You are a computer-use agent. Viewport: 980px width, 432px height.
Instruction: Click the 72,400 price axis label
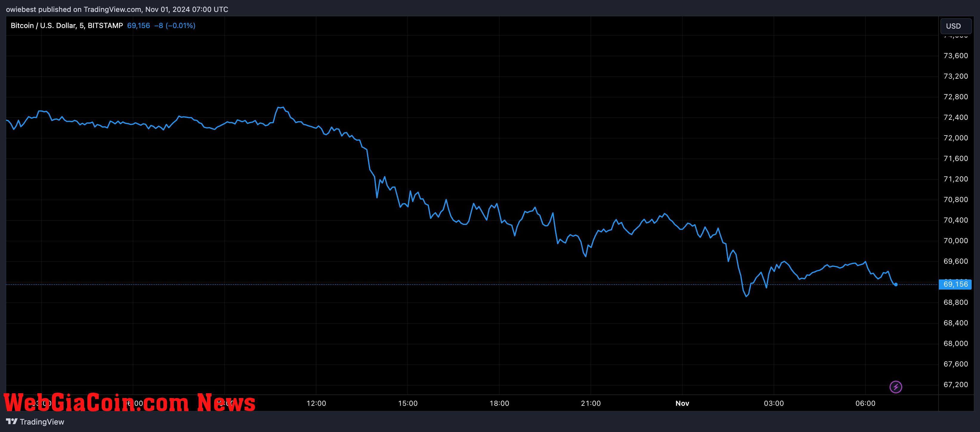point(956,117)
